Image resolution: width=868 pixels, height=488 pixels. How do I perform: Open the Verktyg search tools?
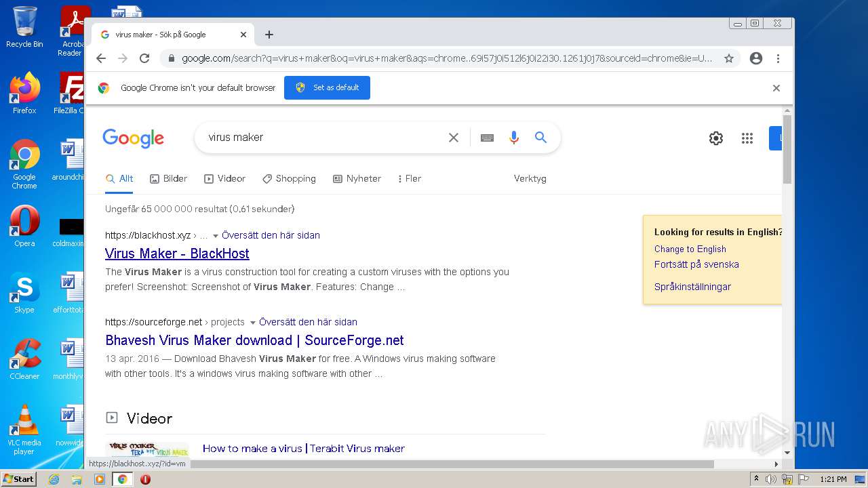530,179
